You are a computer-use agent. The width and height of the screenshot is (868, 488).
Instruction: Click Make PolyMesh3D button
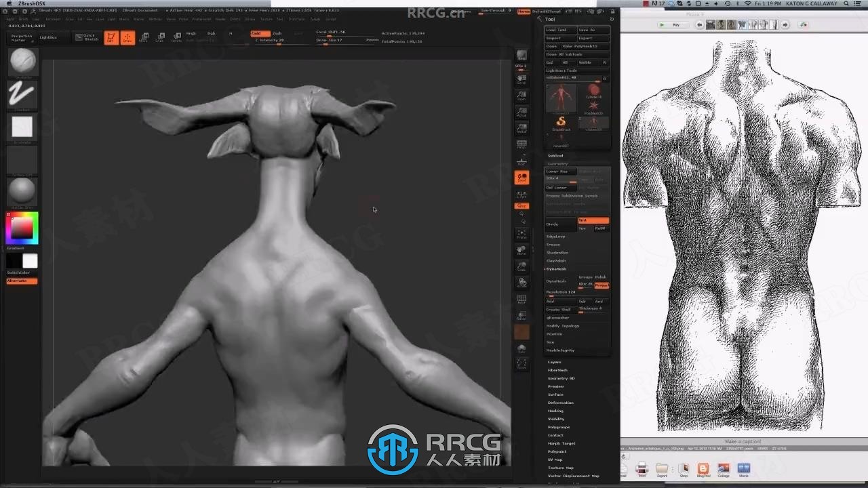(x=584, y=46)
